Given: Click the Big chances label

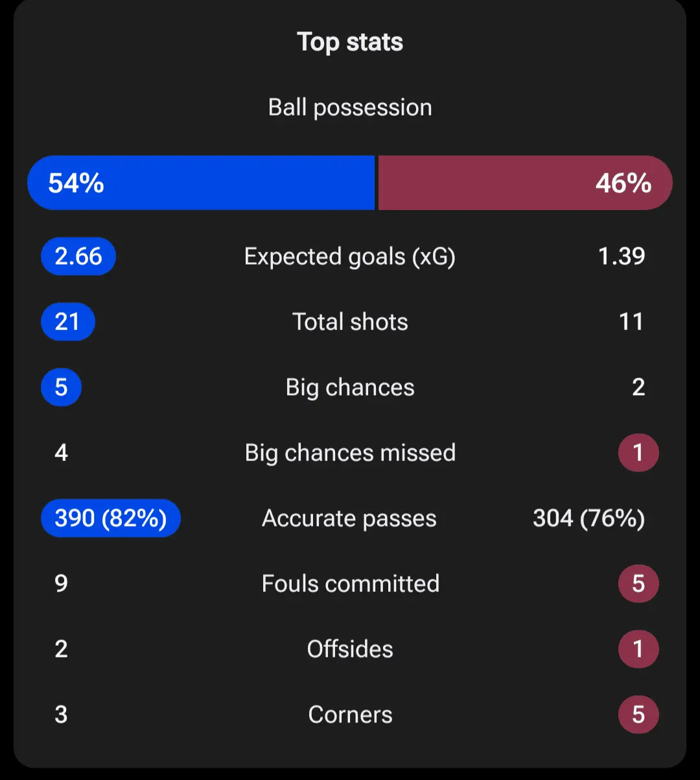Looking at the screenshot, I should (350, 388).
